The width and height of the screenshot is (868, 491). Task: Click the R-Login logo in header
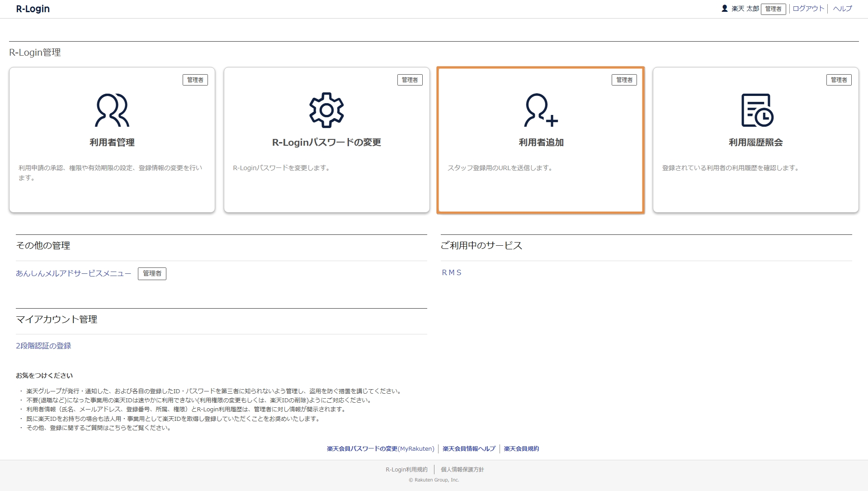click(33, 9)
